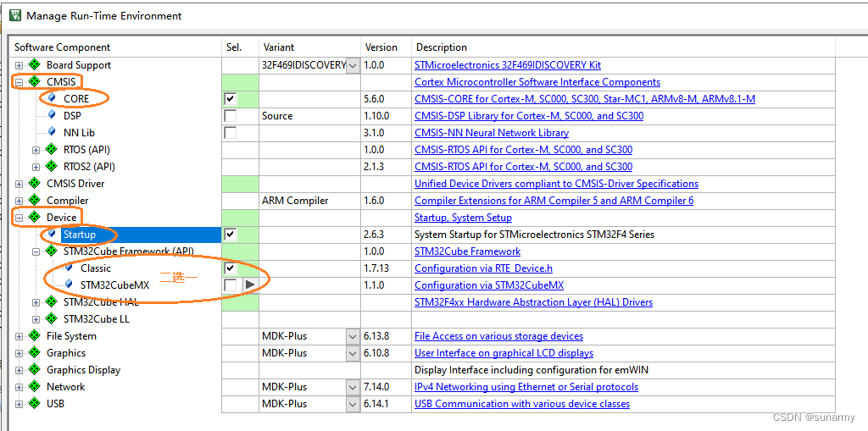Click the STM32Cube Framework green diamond icon

52,251
